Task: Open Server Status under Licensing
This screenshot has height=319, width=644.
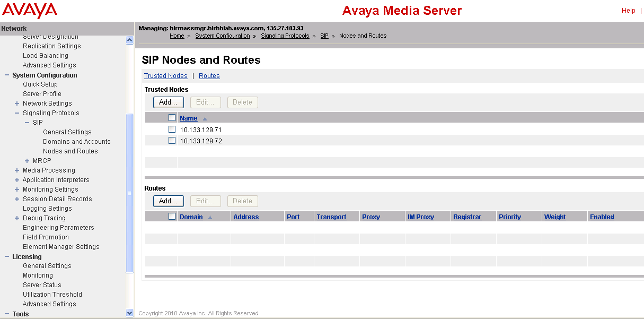Action: pyautogui.click(x=42, y=285)
